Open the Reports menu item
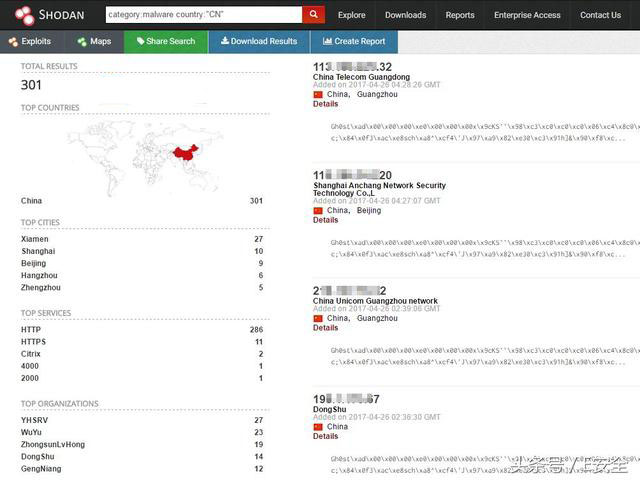The image size is (640, 481). [x=460, y=15]
